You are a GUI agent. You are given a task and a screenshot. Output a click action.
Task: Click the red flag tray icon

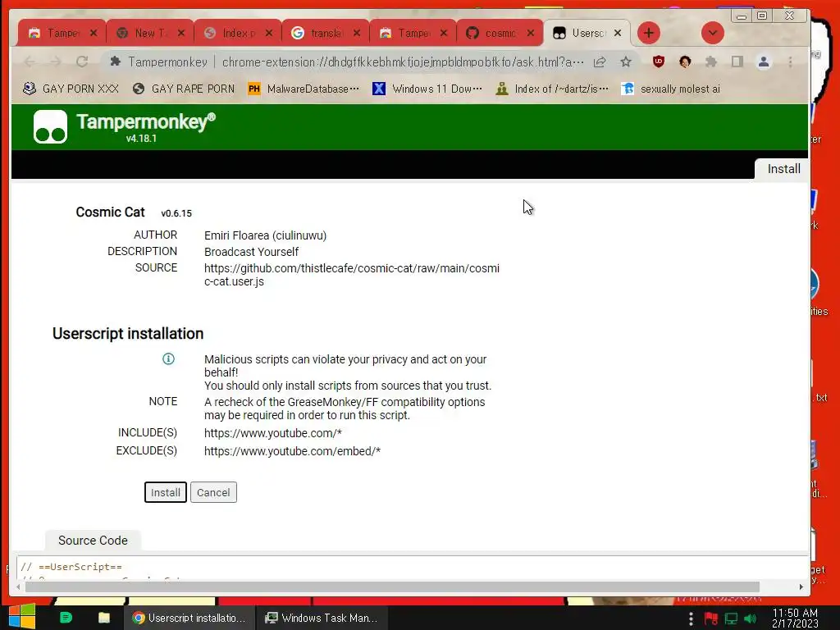point(711,619)
